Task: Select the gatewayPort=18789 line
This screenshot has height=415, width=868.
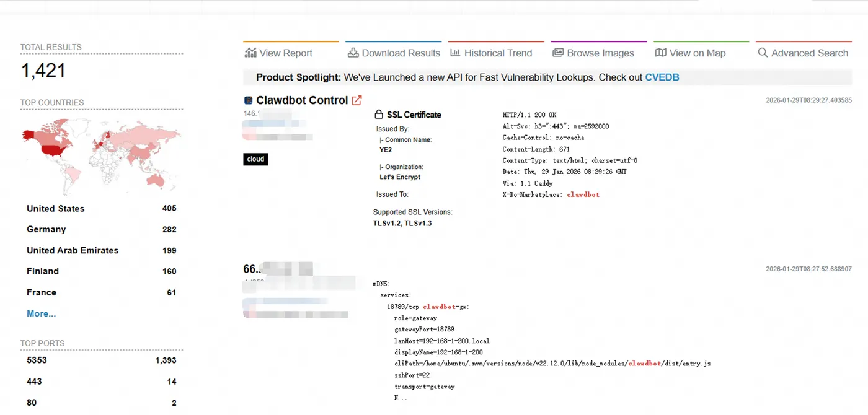Action: coord(424,330)
